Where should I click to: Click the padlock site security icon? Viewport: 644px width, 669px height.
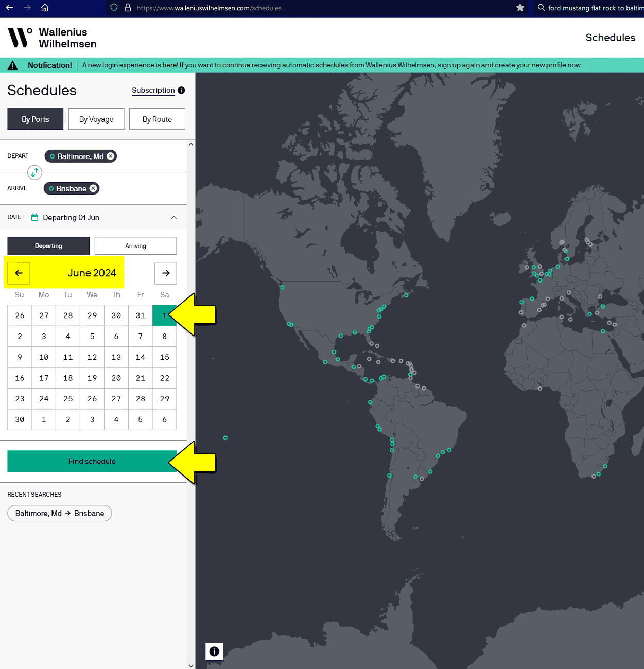tap(128, 8)
